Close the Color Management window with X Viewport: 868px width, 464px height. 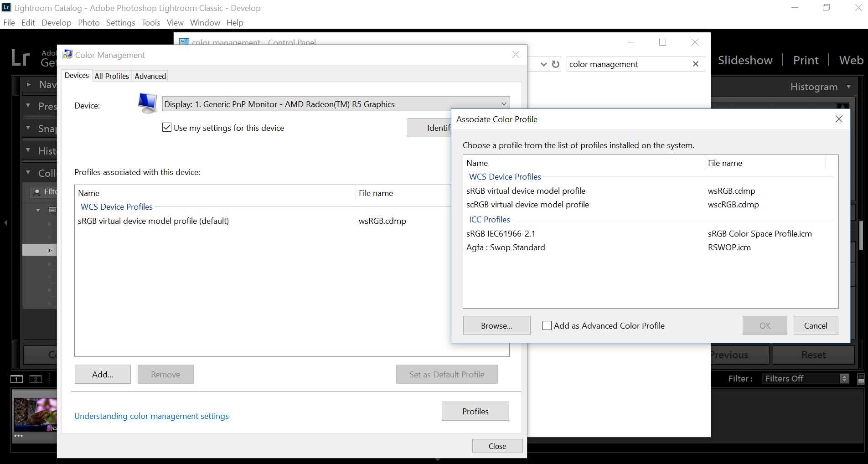516,55
